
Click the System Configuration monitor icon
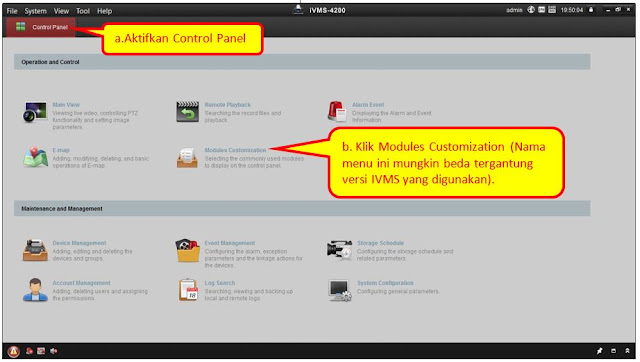point(340,290)
